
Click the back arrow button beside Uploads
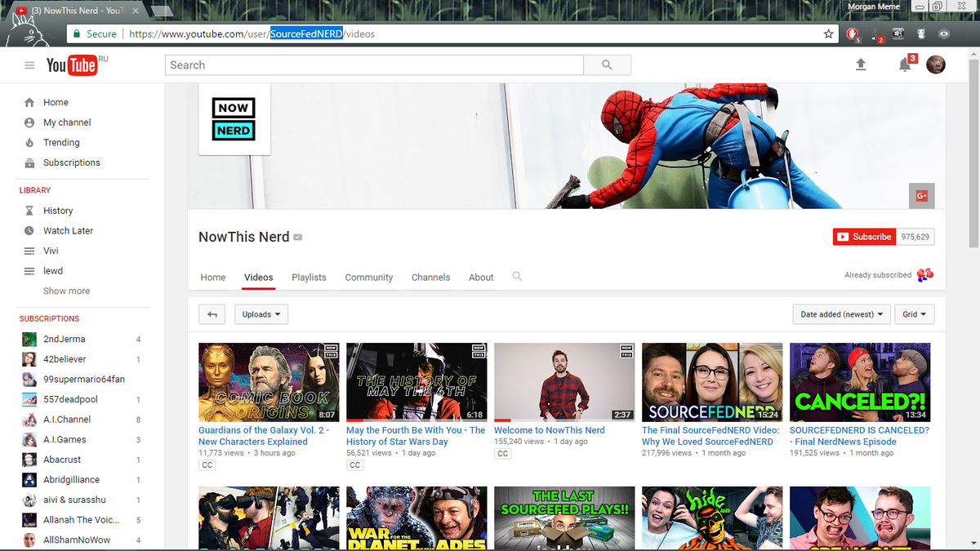(x=212, y=314)
